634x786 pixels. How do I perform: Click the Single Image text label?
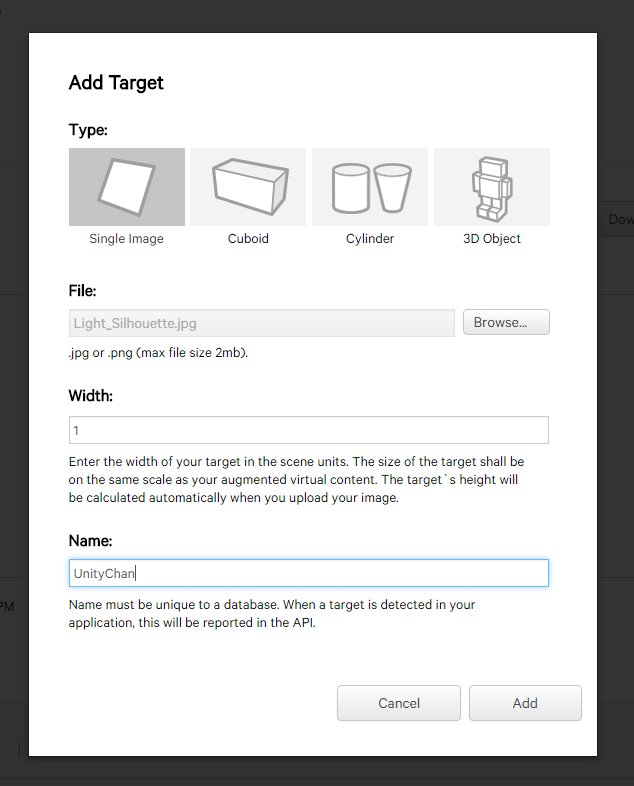[126, 239]
